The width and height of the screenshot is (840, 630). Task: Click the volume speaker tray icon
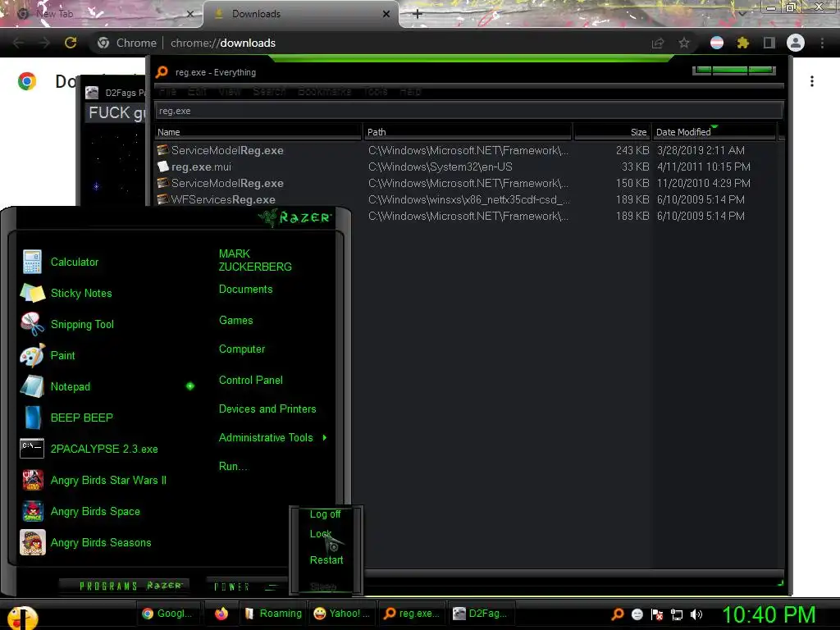click(x=696, y=614)
